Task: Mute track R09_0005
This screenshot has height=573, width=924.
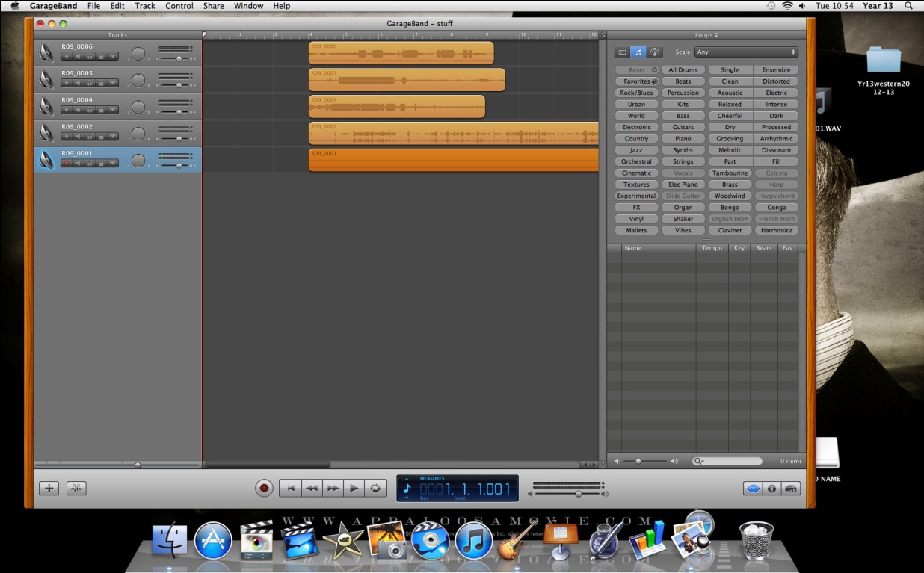Action: coord(78,83)
